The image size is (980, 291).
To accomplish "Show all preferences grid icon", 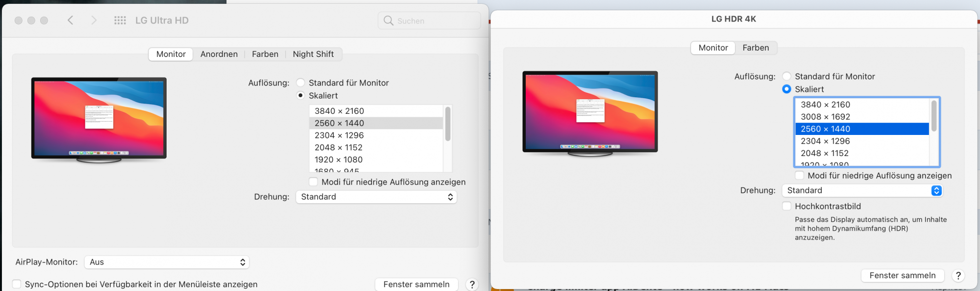I will point(120,20).
